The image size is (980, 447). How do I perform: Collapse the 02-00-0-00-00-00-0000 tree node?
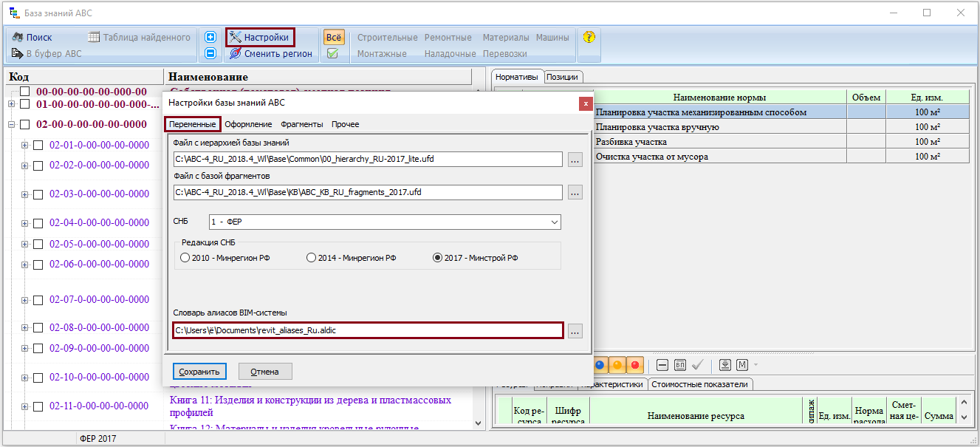(x=12, y=125)
